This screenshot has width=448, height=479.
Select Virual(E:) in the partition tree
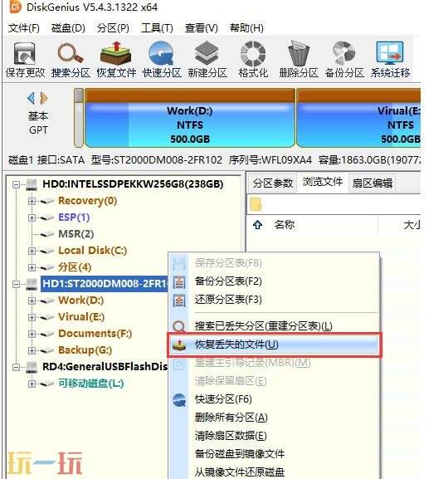click(81, 317)
